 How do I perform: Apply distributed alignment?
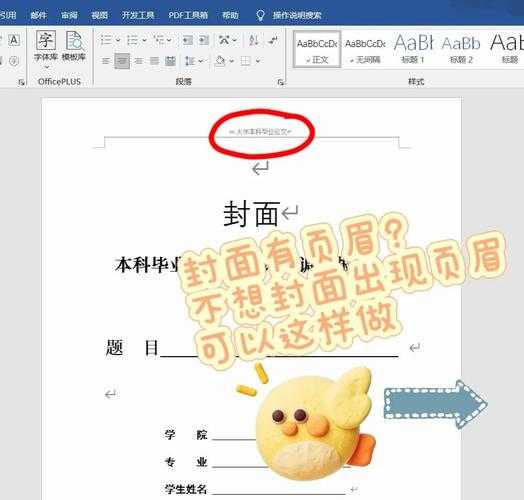[170, 61]
